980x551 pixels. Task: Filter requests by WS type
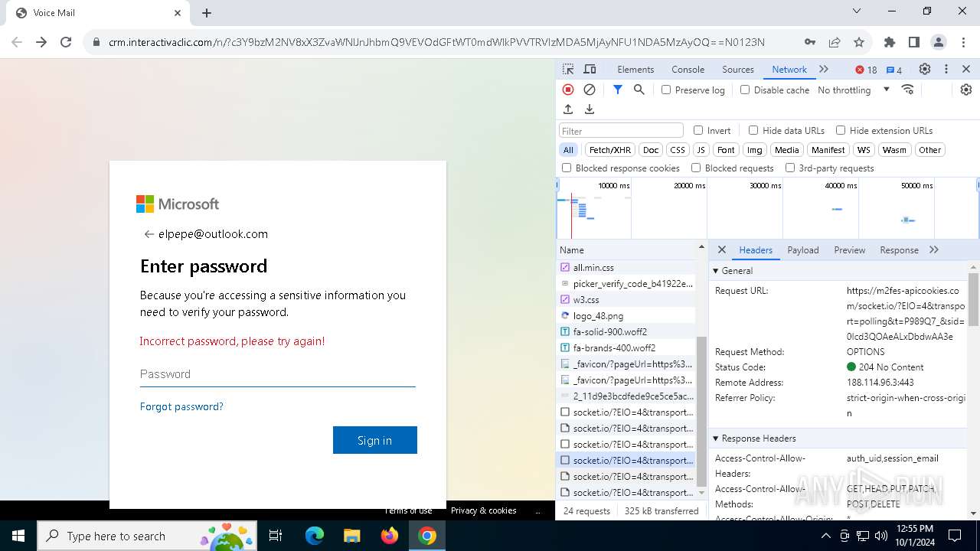coord(864,150)
